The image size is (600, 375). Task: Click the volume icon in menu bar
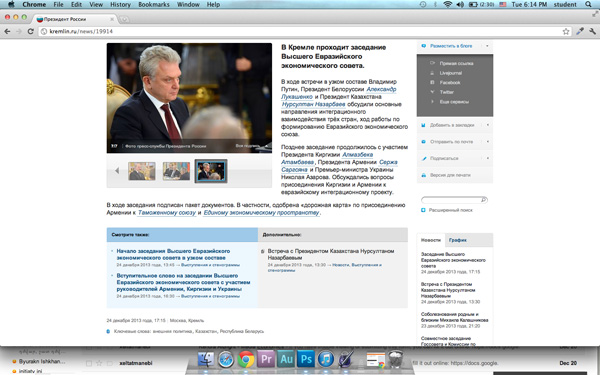[460, 5]
